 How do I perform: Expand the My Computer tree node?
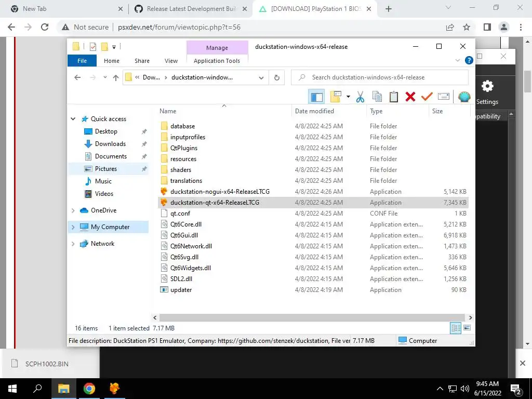(73, 227)
